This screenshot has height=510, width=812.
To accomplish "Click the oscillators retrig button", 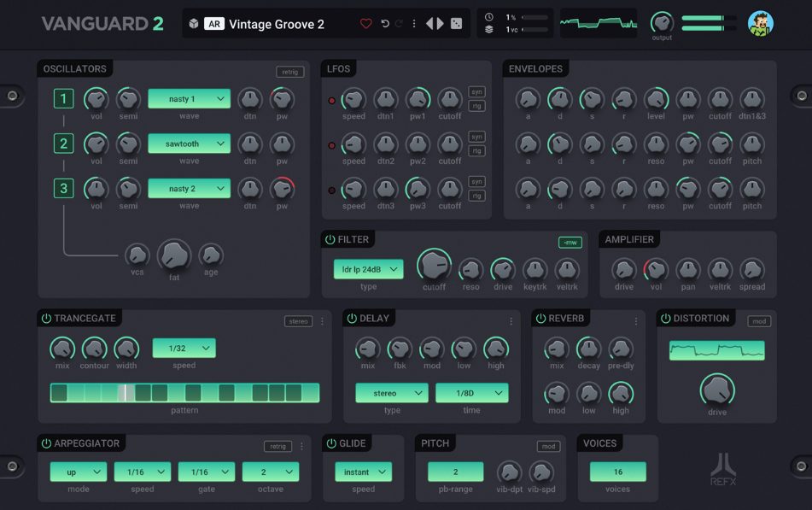I will click(x=289, y=72).
